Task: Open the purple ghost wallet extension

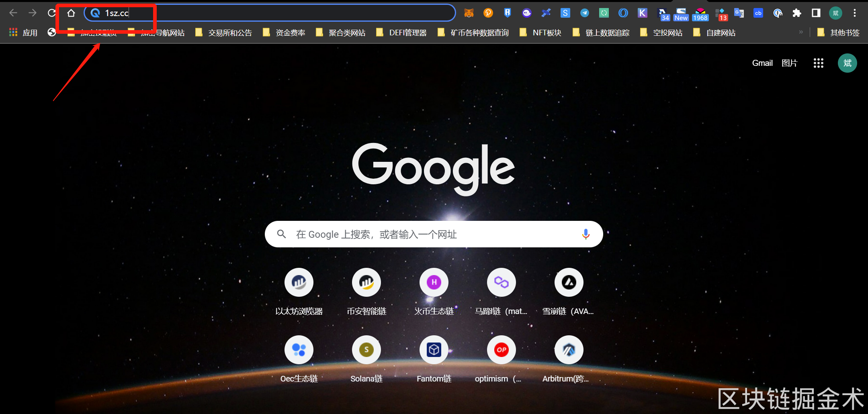Action: (527, 13)
